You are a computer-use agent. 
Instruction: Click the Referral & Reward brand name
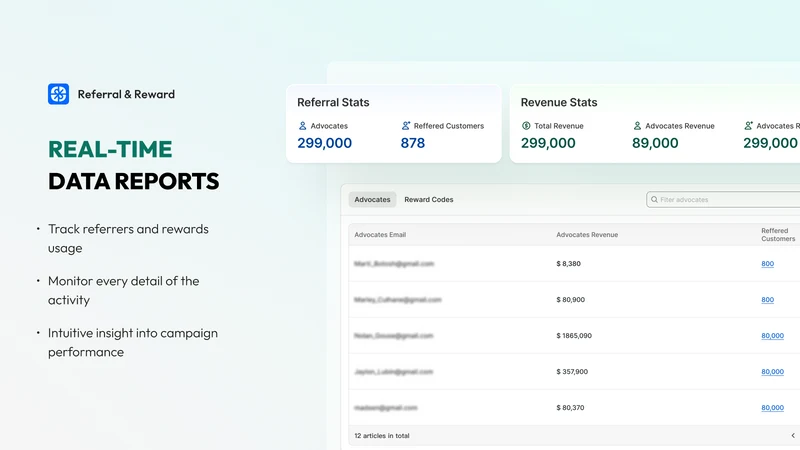click(126, 94)
